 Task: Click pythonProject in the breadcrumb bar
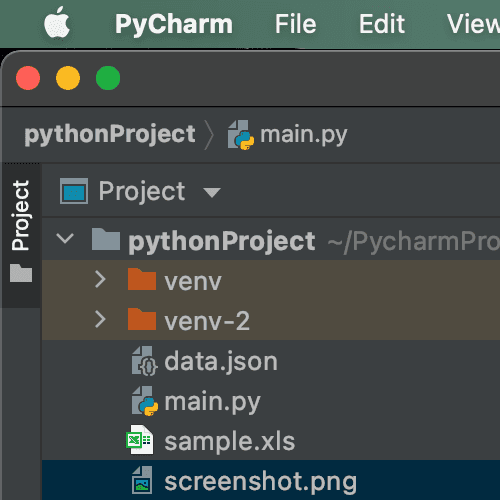coord(110,135)
